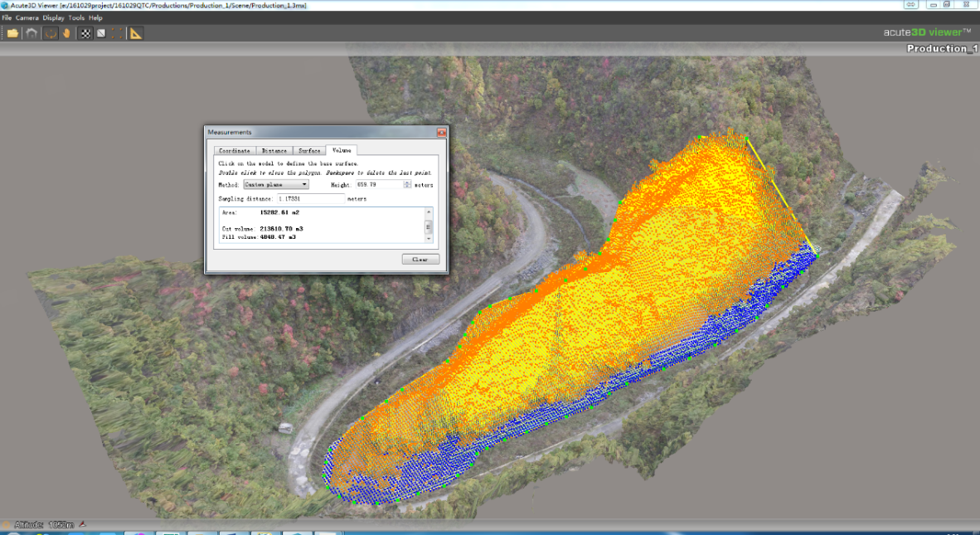Click the Cut volume value text

pyautogui.click(x=281, y=229)
